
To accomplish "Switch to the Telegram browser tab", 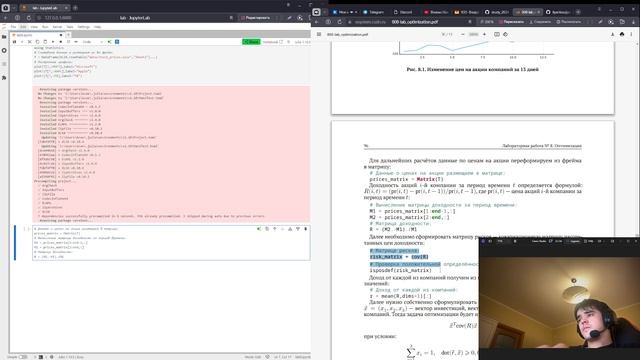I will click(x=374, y=12).
